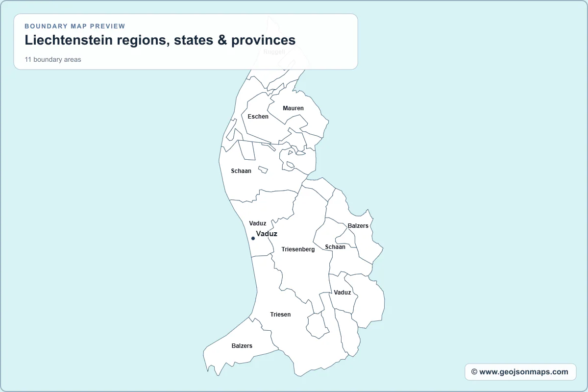The image size is (588, 392).
Task: Click the '11 boundary areas' subtitle
Action: tap(53, 60)
